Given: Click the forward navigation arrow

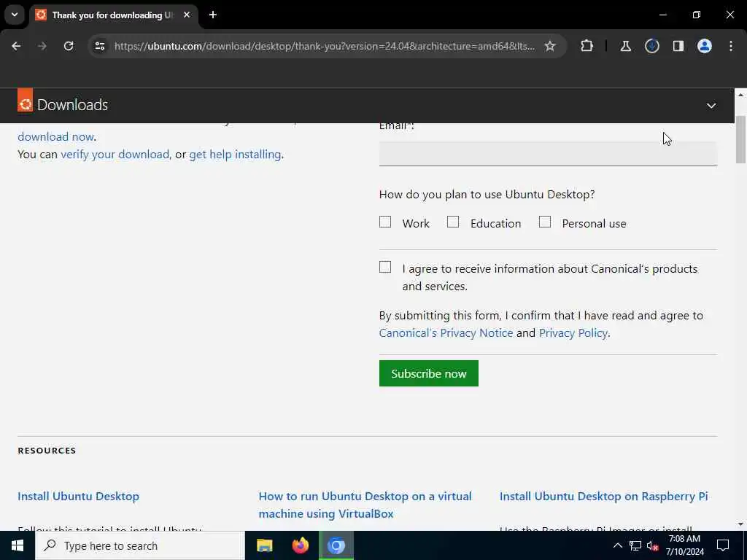Looking at the screenshot, I should (x=42, y=46).
